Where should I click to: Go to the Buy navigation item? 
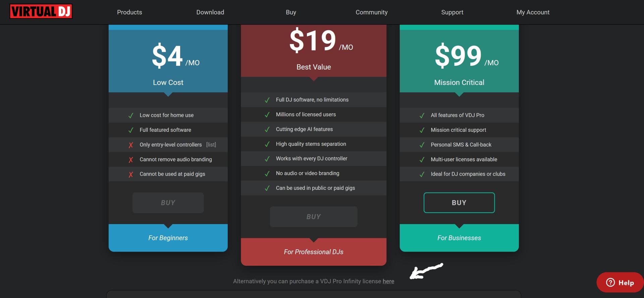pos(291,12)
